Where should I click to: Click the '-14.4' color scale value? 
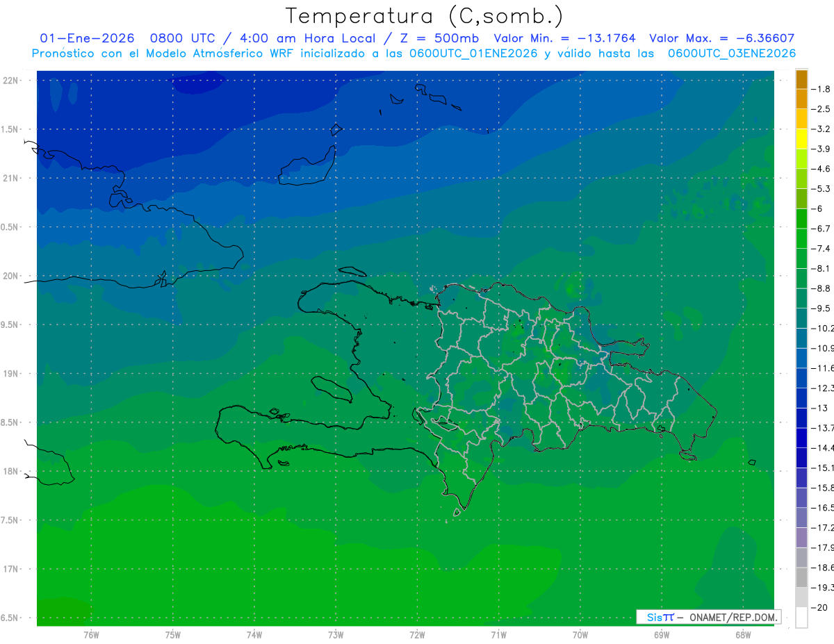822,447
